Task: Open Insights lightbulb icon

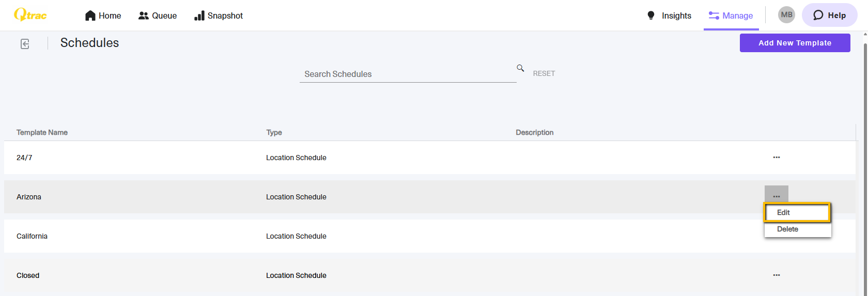Action: 651,15
